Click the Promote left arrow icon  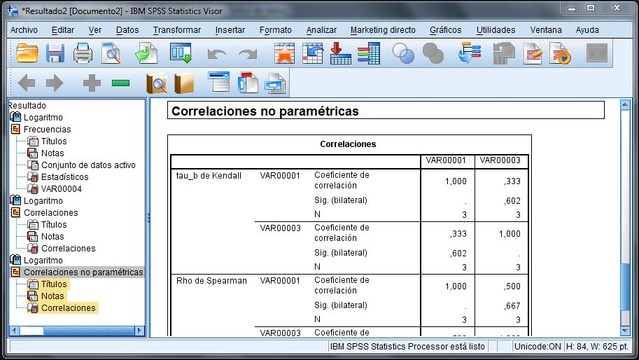[26, 83]
